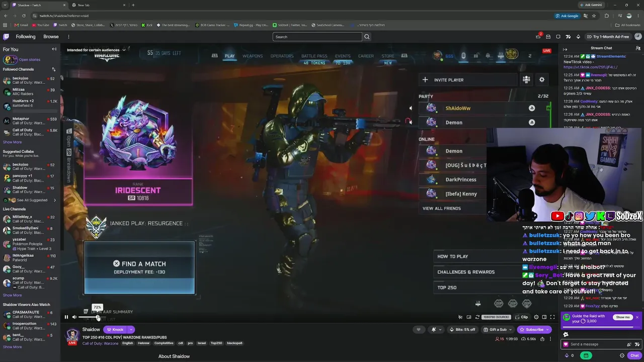Click Try 1-Month Ad-Free button
This screenshot has width=644, height=362.
tap(607, 37)
